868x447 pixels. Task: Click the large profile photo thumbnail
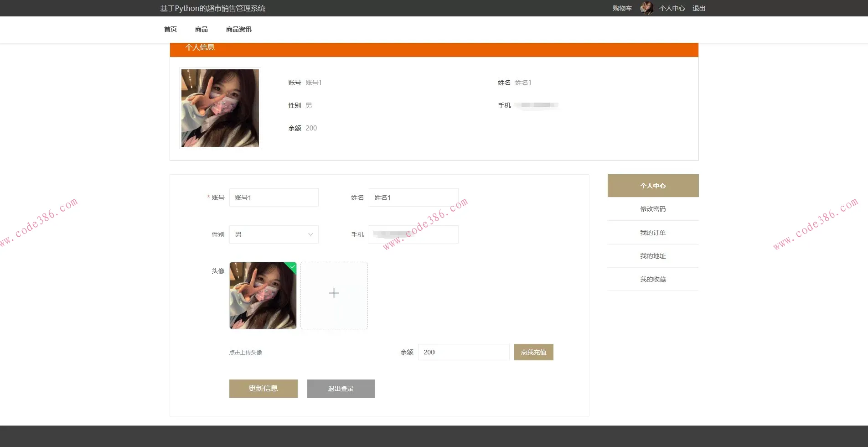(x=220, y=108)
